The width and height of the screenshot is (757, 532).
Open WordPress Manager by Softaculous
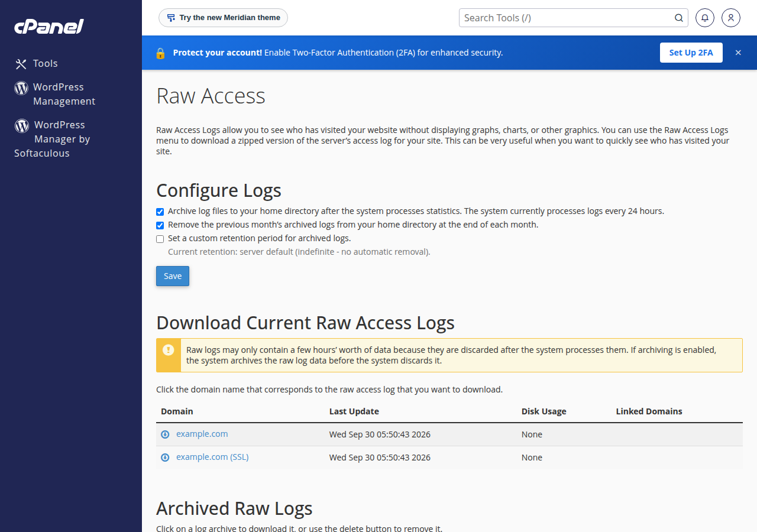point(52,139)
